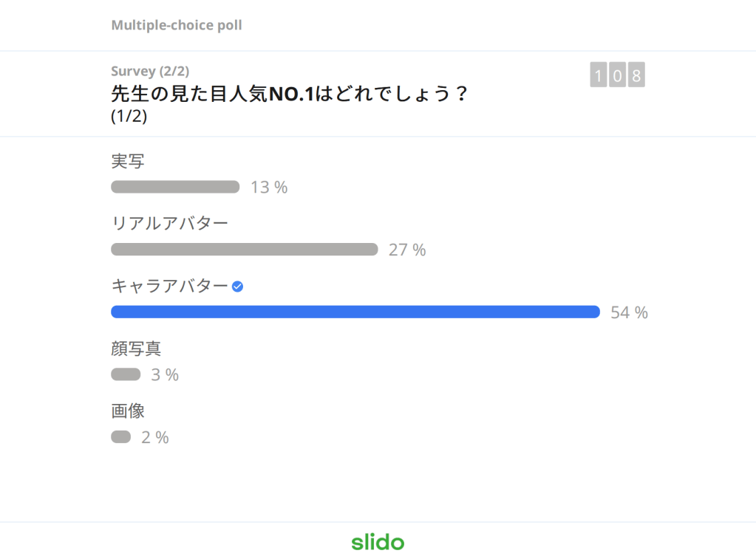Click the slido logo at the bottom

point(378,542)
